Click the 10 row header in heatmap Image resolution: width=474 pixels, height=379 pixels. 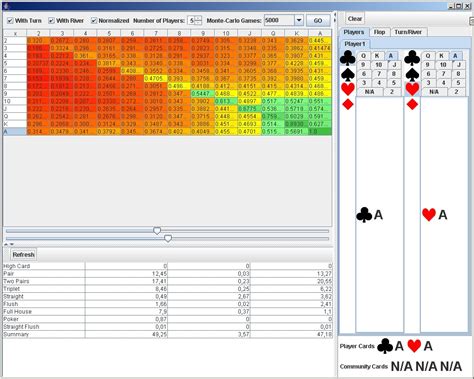15,101
